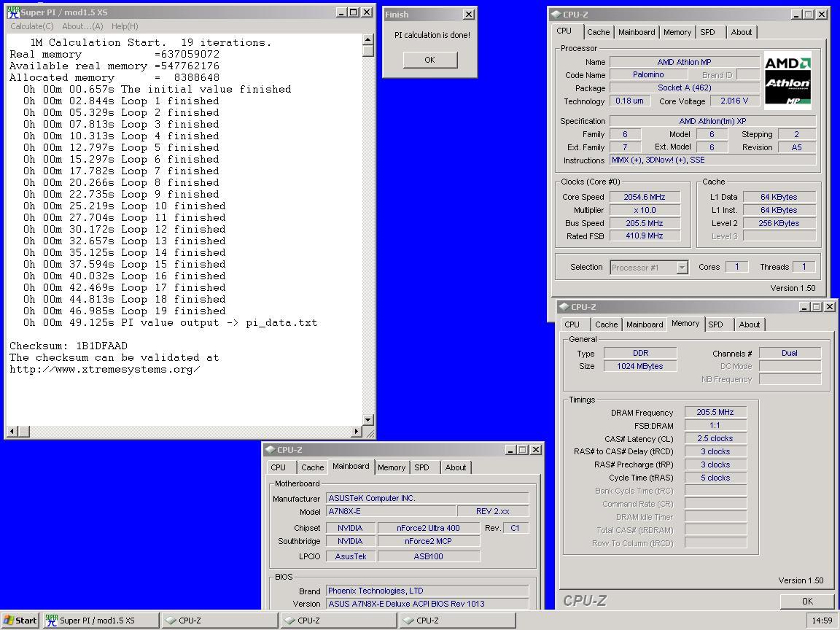Switch to Mainboard tab in top CPU-Z window

[x=637, y=32]
